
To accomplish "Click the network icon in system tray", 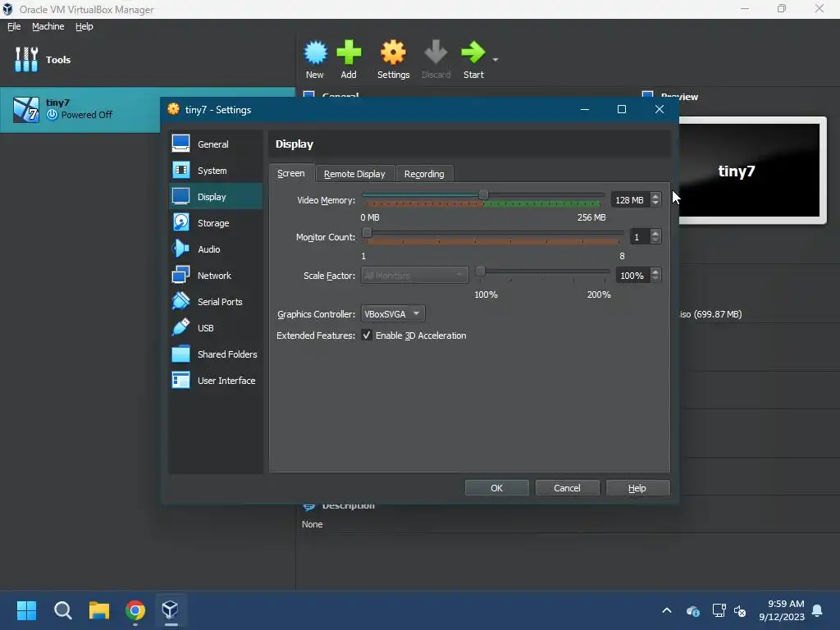I will [719, 610].
